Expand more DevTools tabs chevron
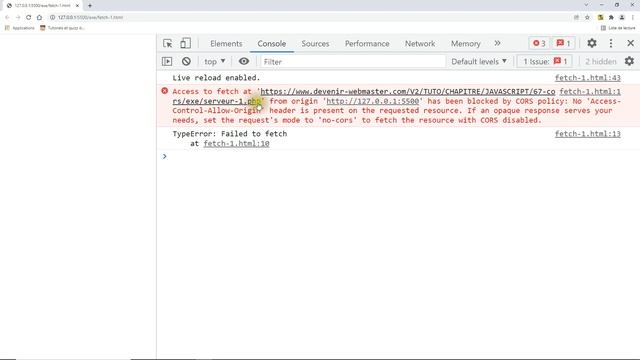The width and height of the screenshot is (640, 360). tap(497, 43)
